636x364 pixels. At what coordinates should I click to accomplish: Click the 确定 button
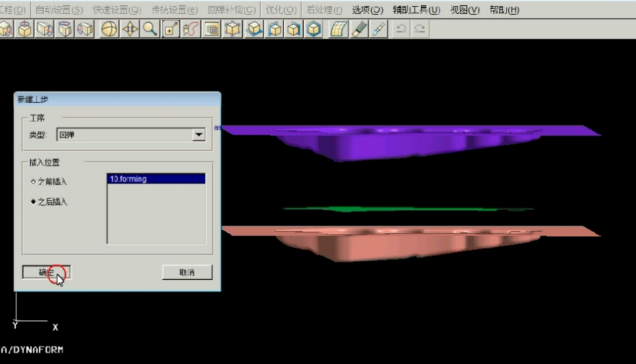(x=46, y=273)
